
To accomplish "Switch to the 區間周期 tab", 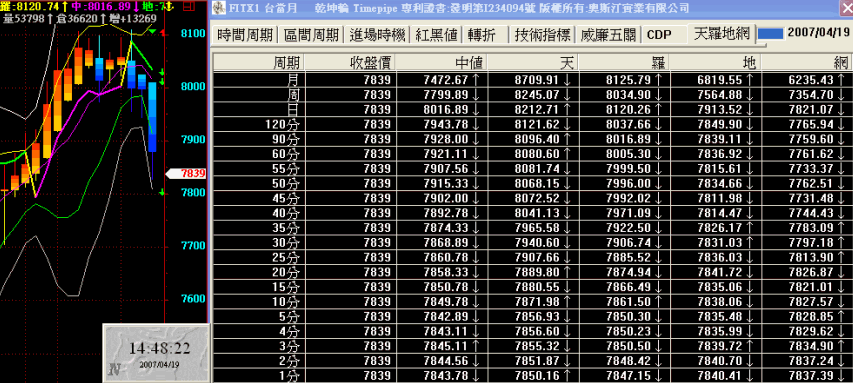I will (x=312, y=35).
